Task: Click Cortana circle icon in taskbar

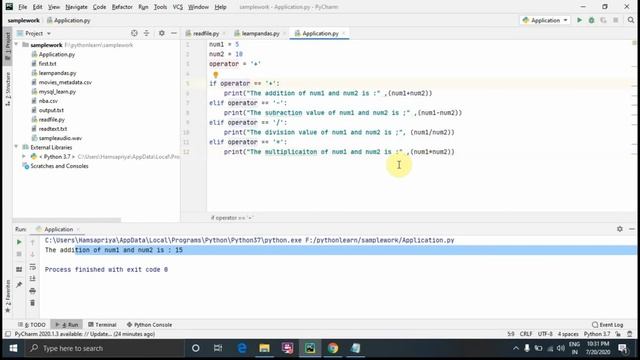Action: click(x=196, y=348)
